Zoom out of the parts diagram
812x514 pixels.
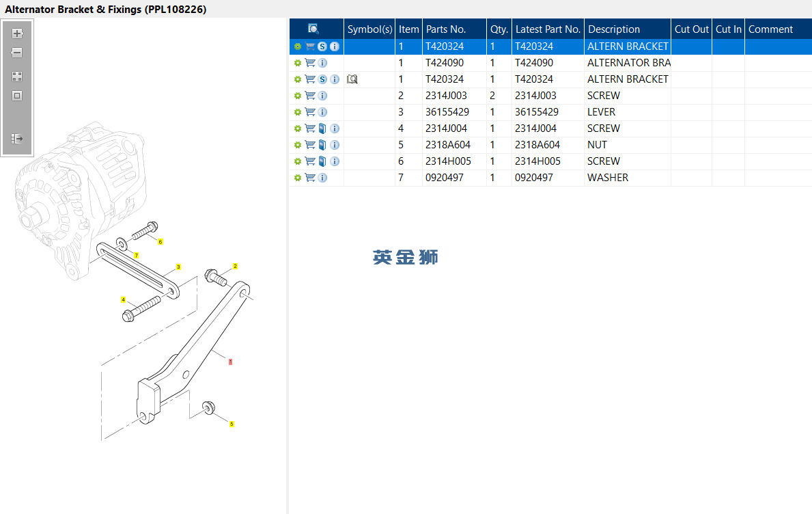pyautogui.click(x=17, y=53)
